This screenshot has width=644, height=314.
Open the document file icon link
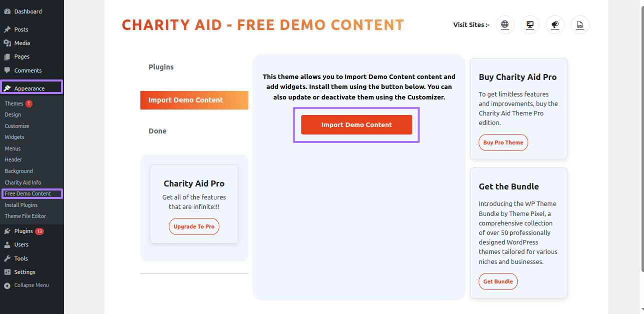tap(580, 24)
